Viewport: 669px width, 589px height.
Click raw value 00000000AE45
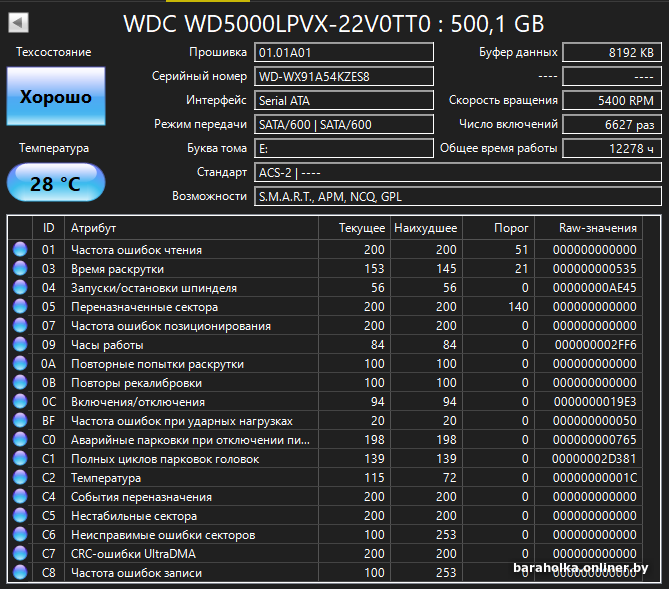coord(594,288)
